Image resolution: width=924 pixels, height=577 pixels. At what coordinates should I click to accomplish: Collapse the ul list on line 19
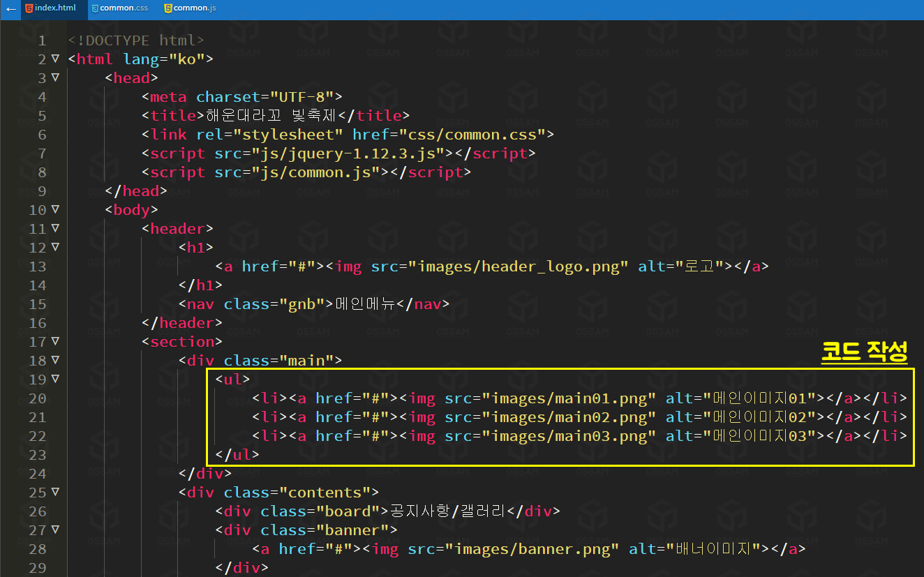[55, 379]
